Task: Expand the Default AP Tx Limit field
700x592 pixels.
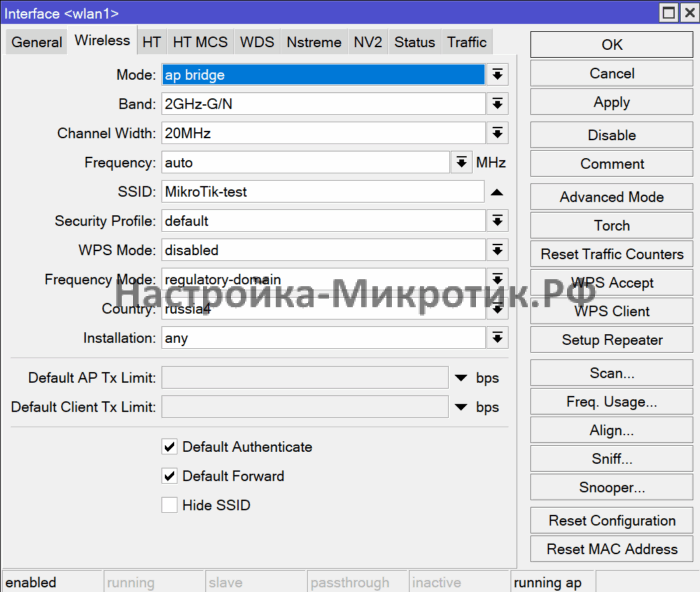Action: click(x=461, y=378)
